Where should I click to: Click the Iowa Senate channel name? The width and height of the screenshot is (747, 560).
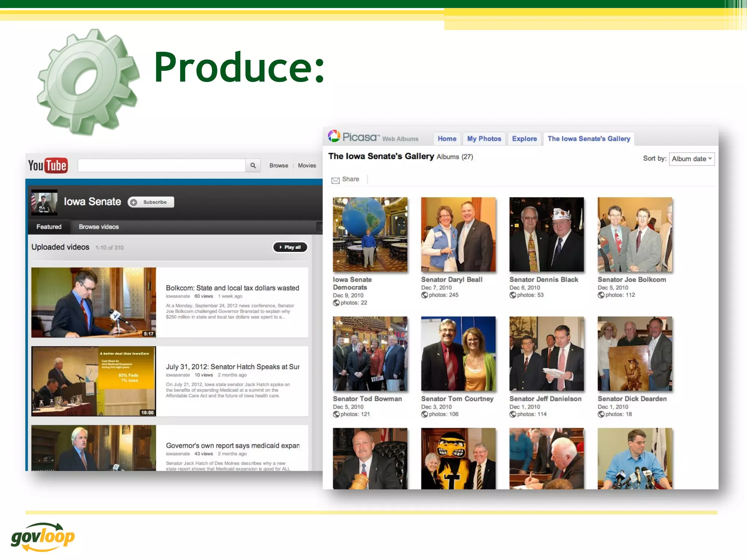point(92,202)
